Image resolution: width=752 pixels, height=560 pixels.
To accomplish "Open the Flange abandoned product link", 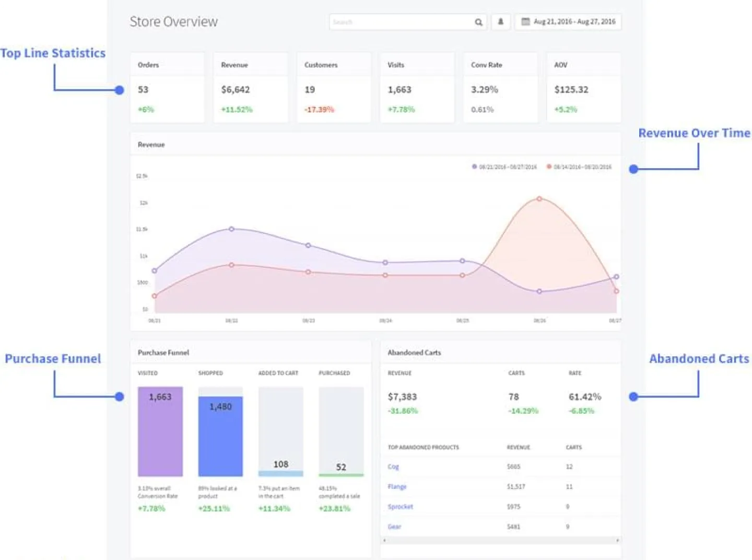I will coord(397,486).
